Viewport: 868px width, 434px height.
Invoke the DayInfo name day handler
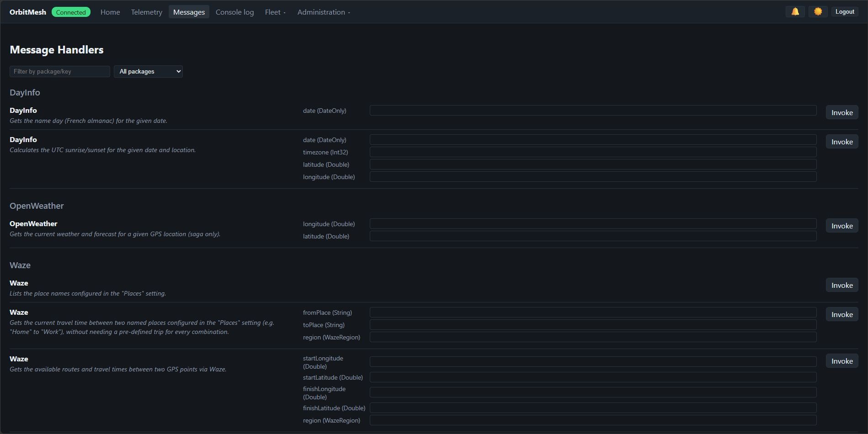pos(842,112)
